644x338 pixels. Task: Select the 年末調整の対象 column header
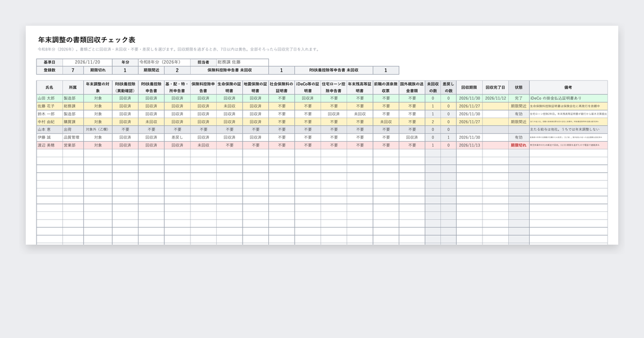(x=98, y=87)
